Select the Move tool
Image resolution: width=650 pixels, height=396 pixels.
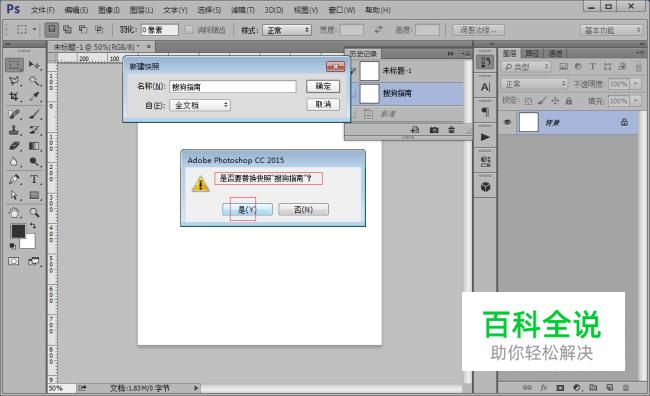click(x=34, y=65)
